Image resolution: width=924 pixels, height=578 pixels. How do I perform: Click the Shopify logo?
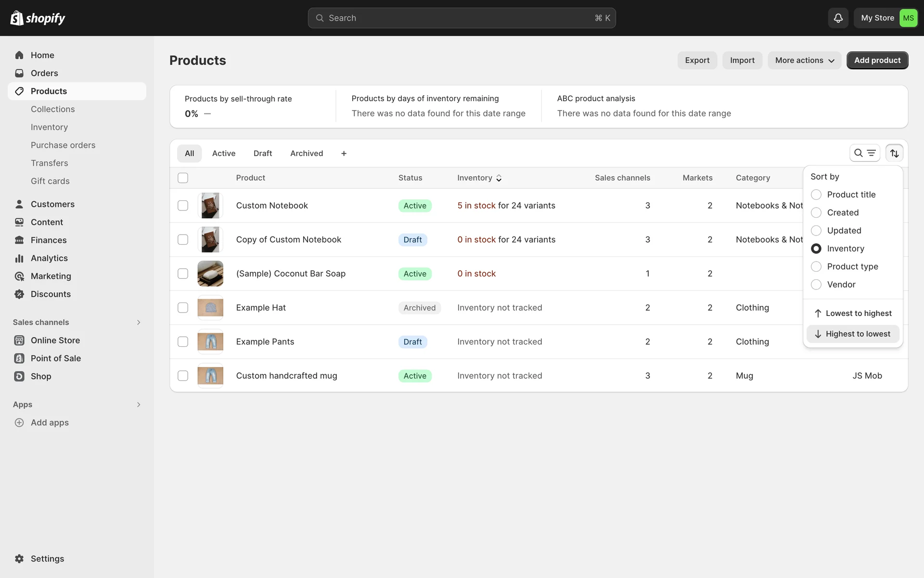point(38,18)
